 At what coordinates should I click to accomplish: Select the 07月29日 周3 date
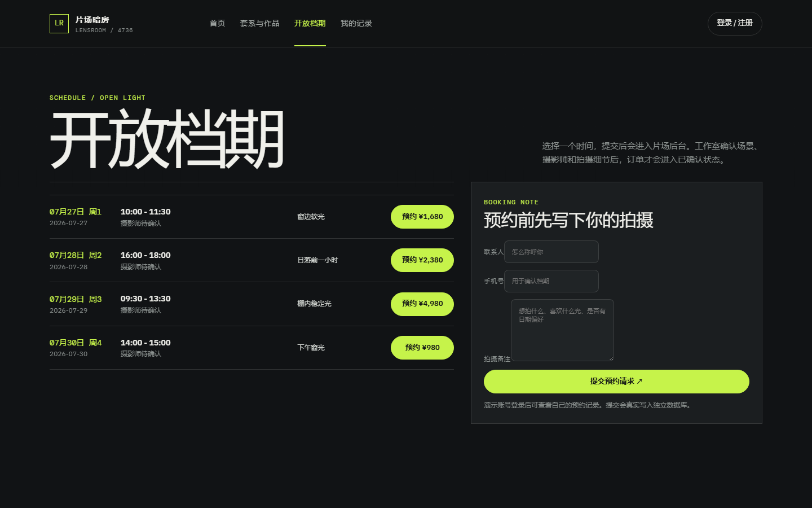[76, 299]
